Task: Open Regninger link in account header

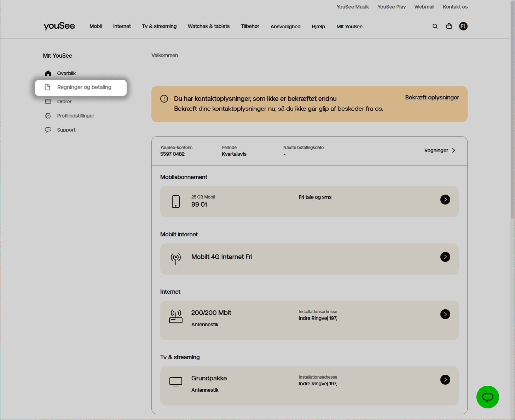Action: [x=440, y=150]
